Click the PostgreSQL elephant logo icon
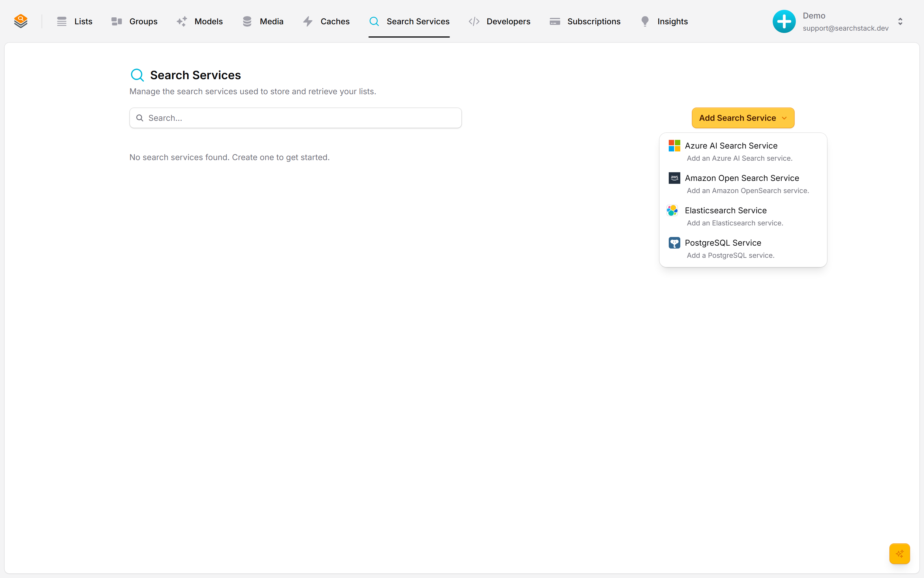 point(674,243)
